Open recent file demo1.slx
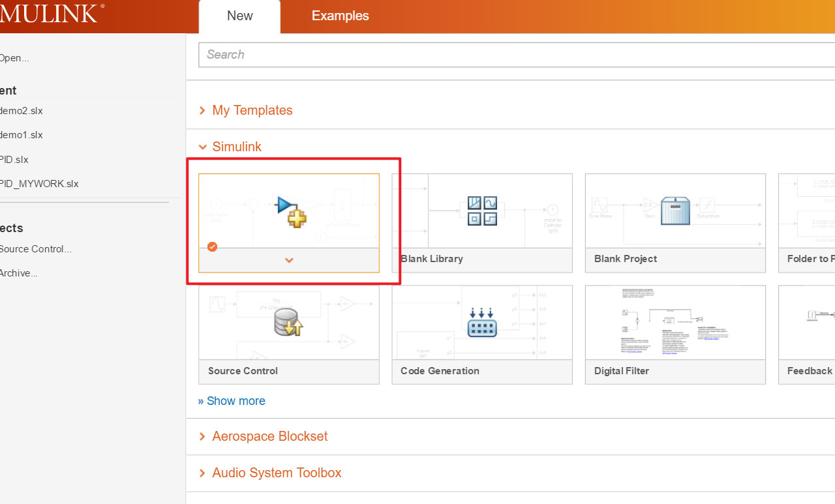Screen dimensions: 835x504 point(21,135)
